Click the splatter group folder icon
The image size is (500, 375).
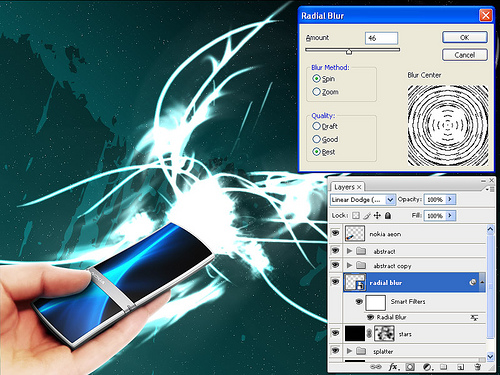[361, 351]
